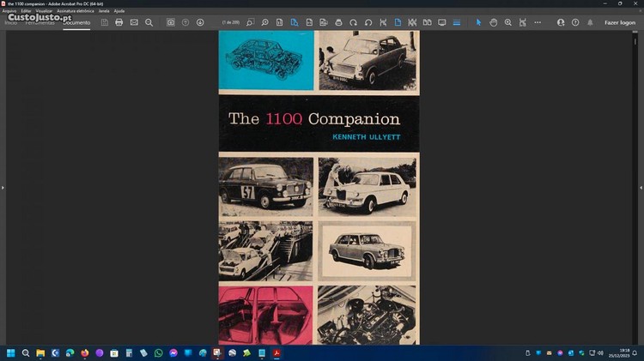This screenshot has width=644, height=361.
Task: Open WhatsApp from the Windows taskbar
Action: (x=158, y=352)
